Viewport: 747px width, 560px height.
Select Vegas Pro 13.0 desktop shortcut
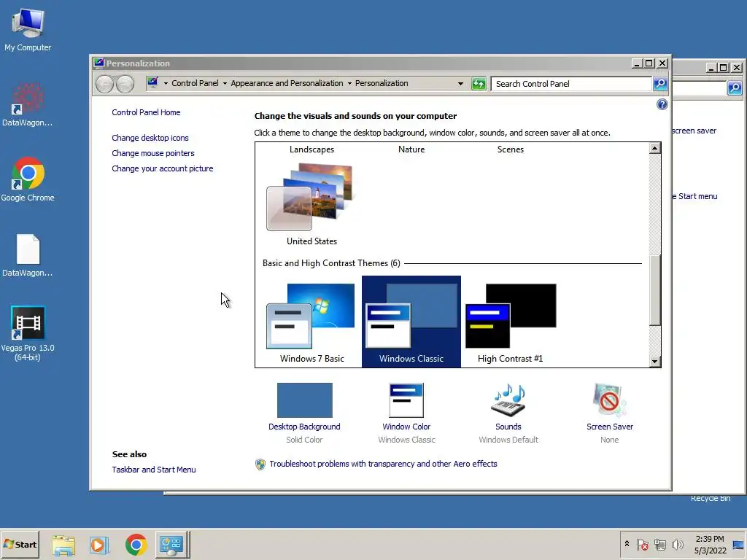(28, 333)
